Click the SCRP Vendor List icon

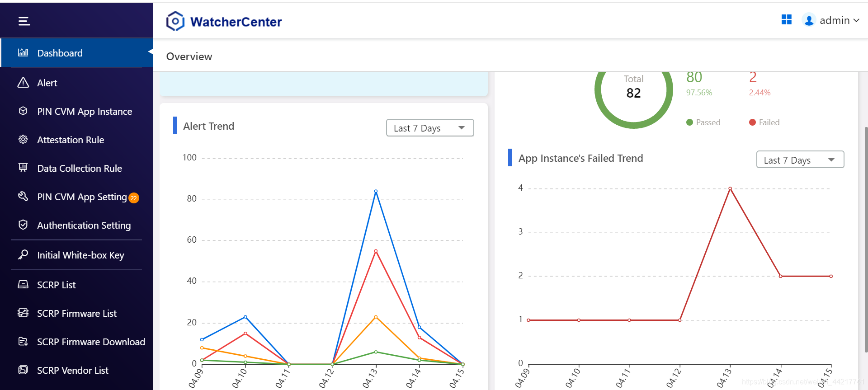point(23,370)
